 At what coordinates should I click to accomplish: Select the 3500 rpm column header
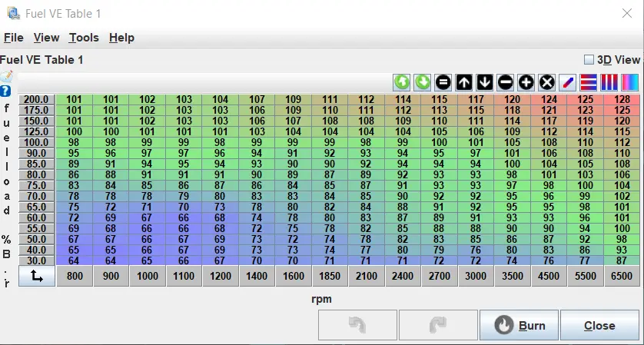[x=512, y=276]
